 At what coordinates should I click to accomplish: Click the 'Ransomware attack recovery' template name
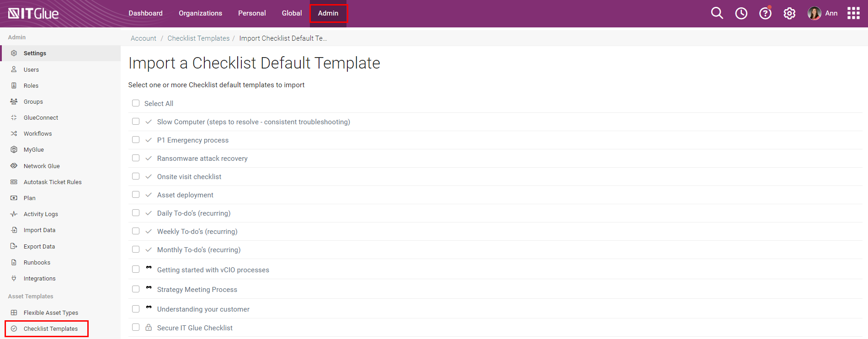tap(202, 159)
